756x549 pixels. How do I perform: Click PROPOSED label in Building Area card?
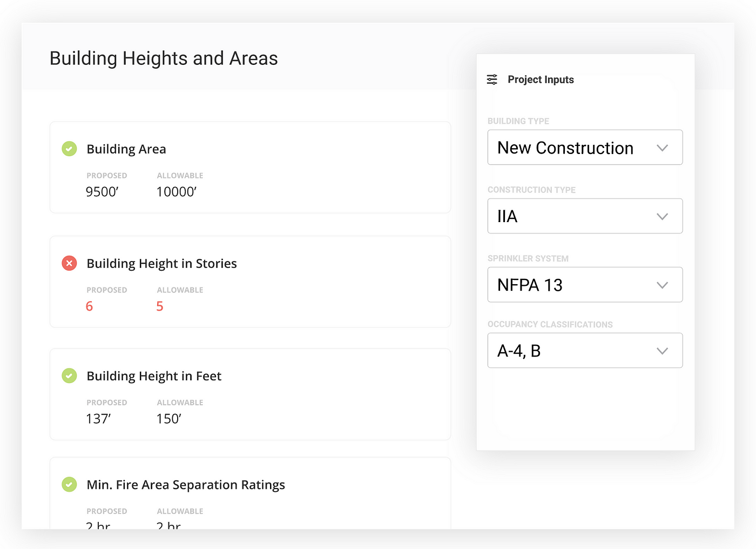107,176
